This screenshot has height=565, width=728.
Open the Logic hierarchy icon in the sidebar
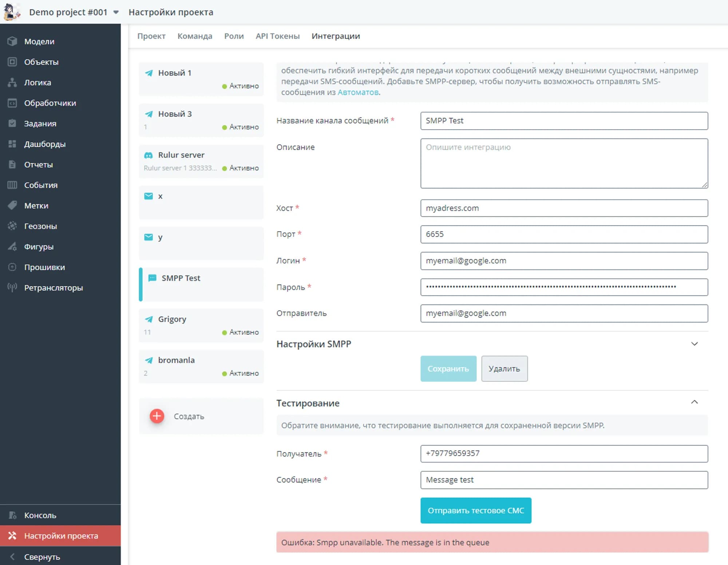pyautogui.click(x=12, y=82)
